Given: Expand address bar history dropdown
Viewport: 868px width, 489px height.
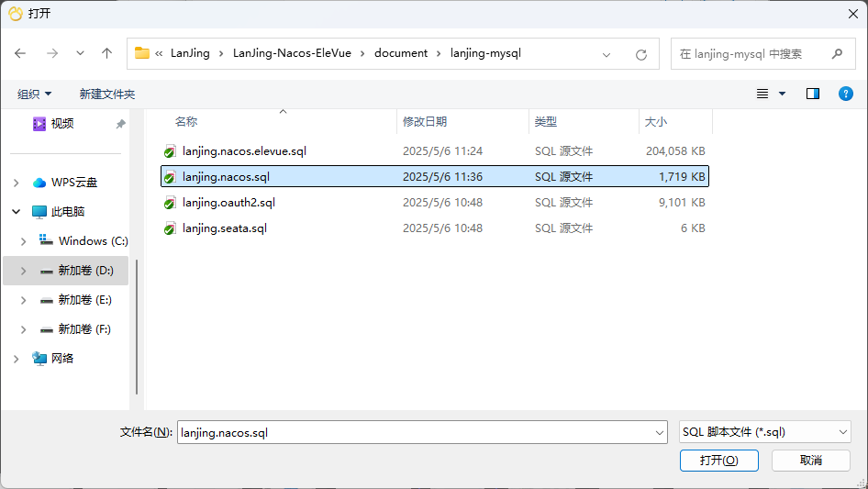Looking at the screenshot, I should (606, 54).
